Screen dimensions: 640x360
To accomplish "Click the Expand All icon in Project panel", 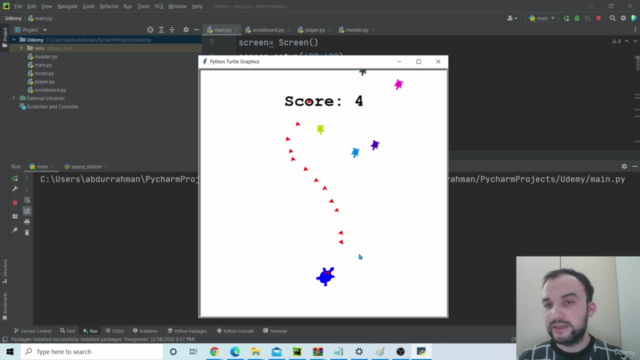I will (161, 30).
